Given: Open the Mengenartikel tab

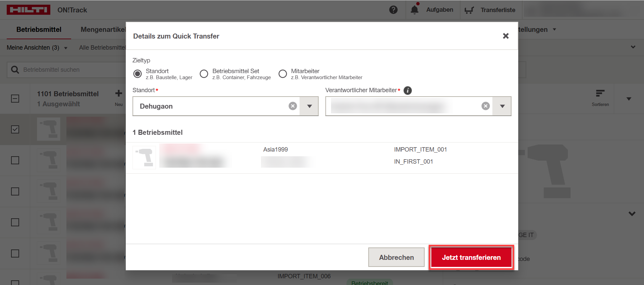Looking at the screenshot, I should (103, 30).
